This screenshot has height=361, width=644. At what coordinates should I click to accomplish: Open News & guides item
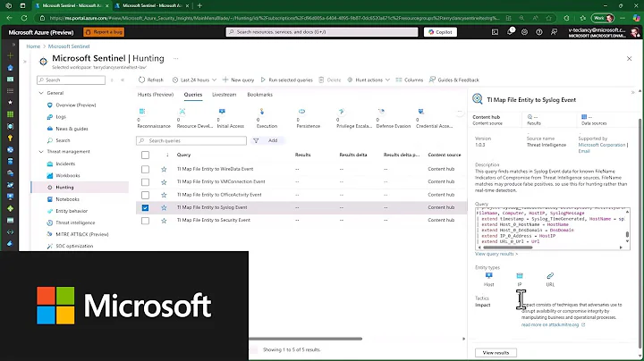tap(72, 129)
